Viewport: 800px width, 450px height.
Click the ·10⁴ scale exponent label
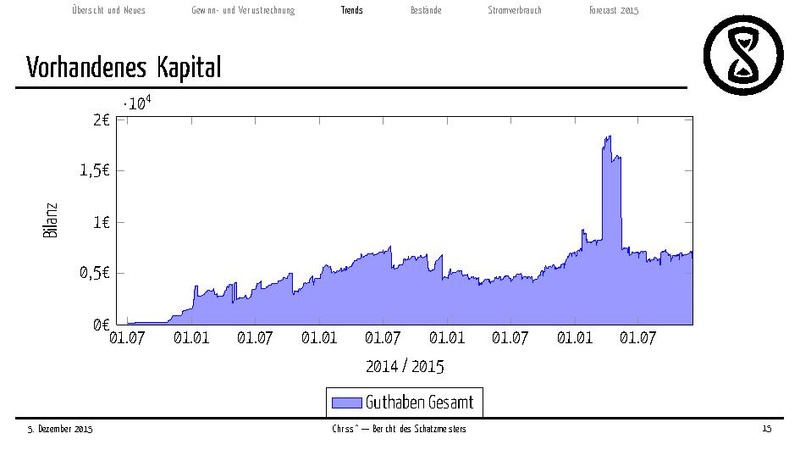pyautogui.click(x=136, y=101)
